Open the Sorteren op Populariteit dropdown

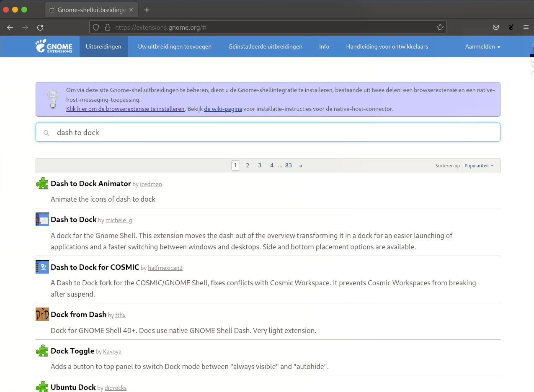(479, 166)
